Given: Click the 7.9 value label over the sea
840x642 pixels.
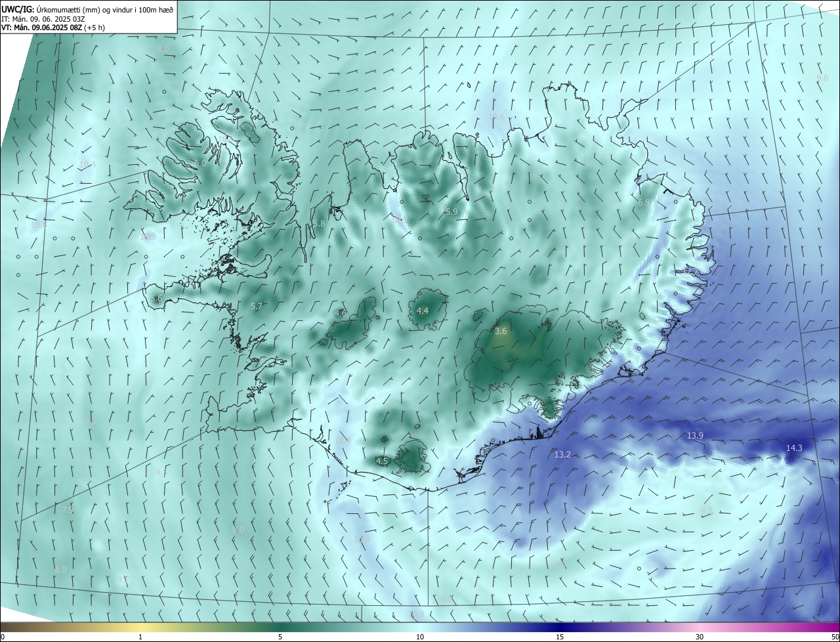Looking at the screenshot, I should pos(68,509).
